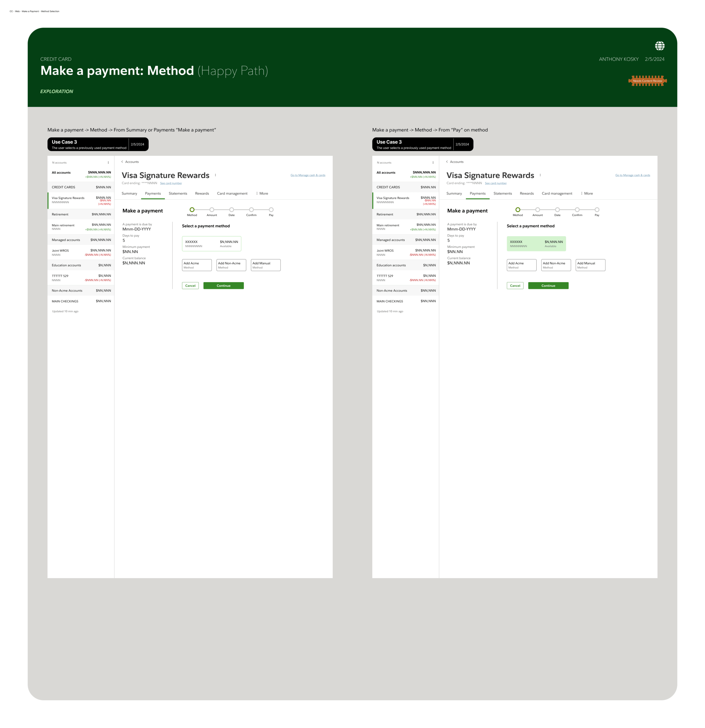Switch to the Statements tab
This screenshot has width=705, height=728.
178,193
